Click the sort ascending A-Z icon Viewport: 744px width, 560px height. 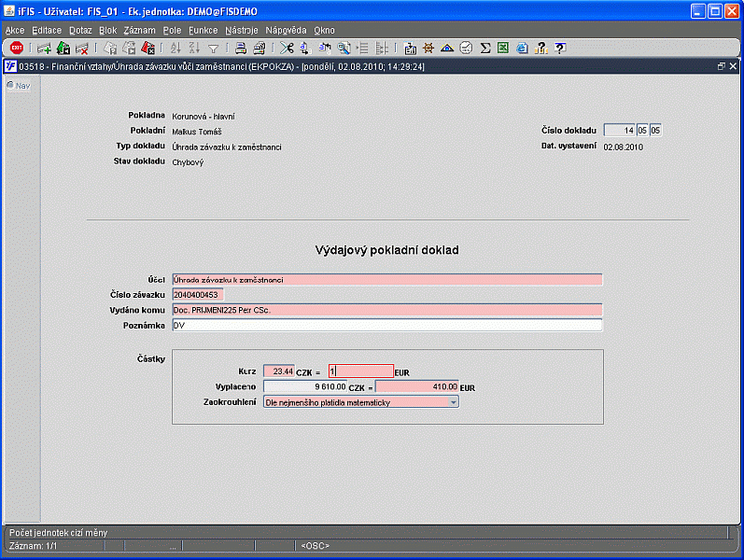(x=175, y=48)
